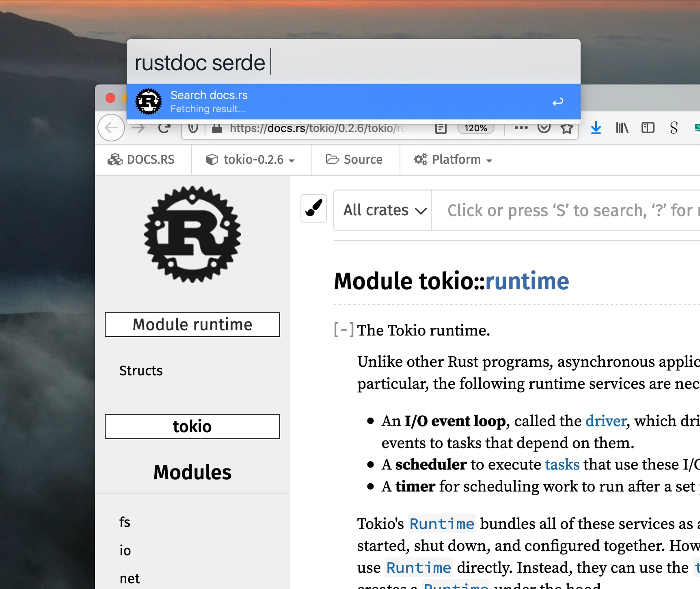Click the runtime link in module title

point(527,281)
